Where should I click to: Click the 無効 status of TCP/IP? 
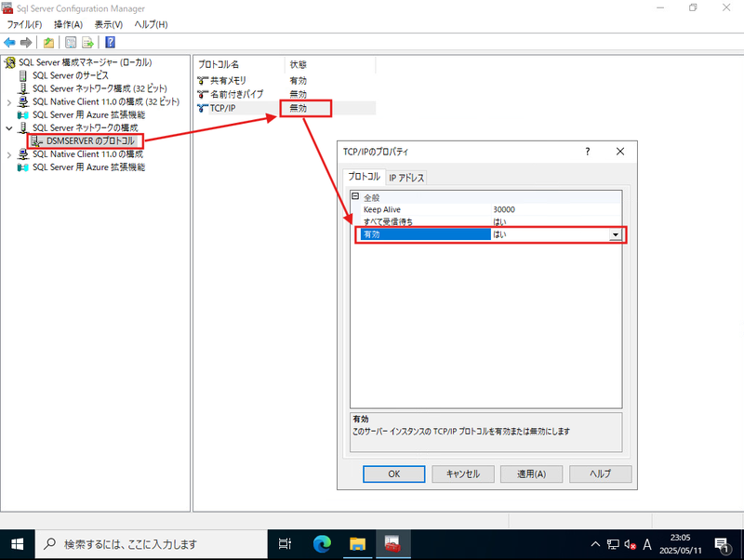(299, 108)
